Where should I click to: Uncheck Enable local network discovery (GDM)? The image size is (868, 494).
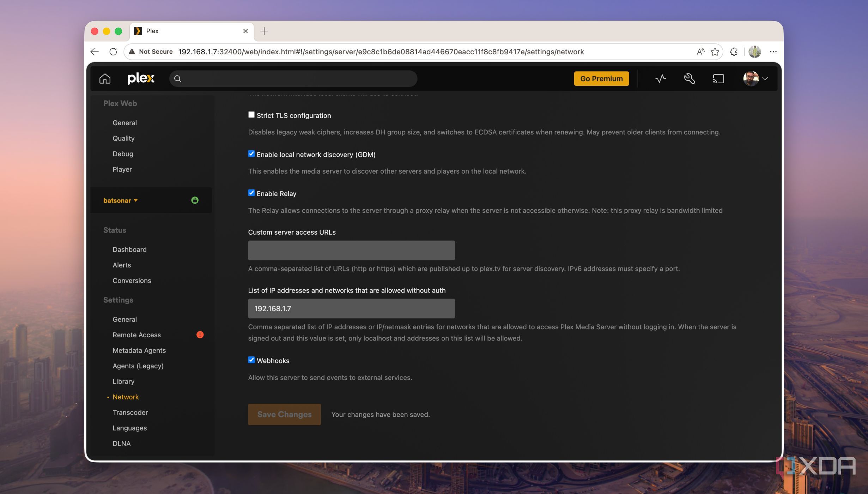(251, 154)
